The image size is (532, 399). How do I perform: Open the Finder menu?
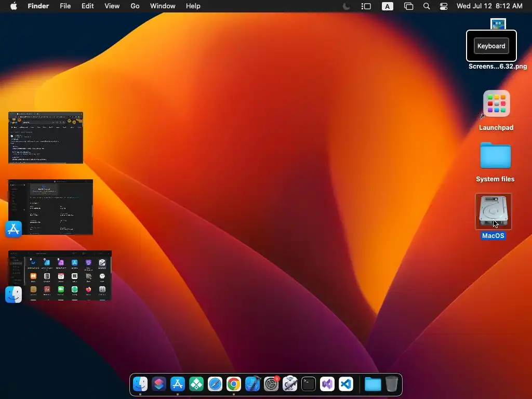coord(38,6)
